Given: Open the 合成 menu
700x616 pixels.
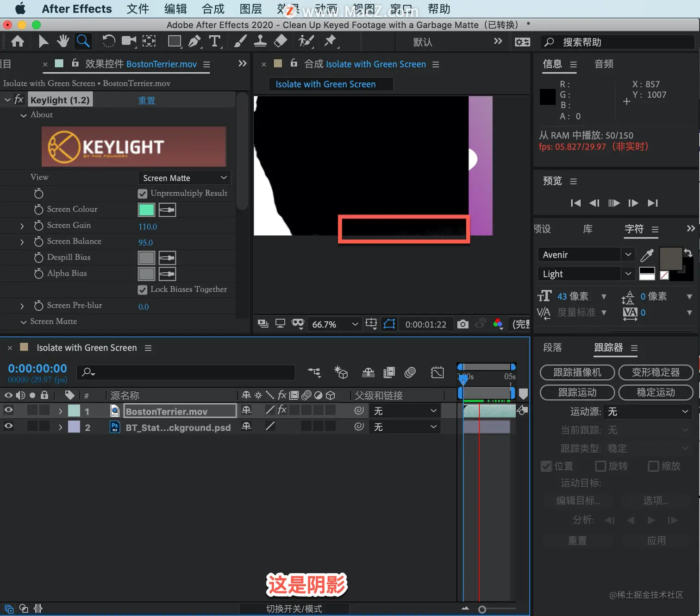Looking at the screenshot, I should 213,9.
